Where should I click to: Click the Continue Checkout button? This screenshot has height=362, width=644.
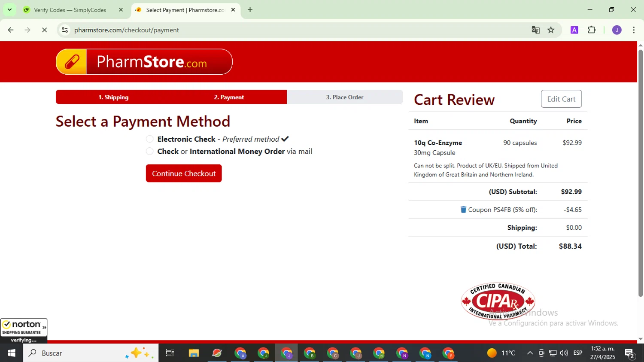click(x=184, y=173)
